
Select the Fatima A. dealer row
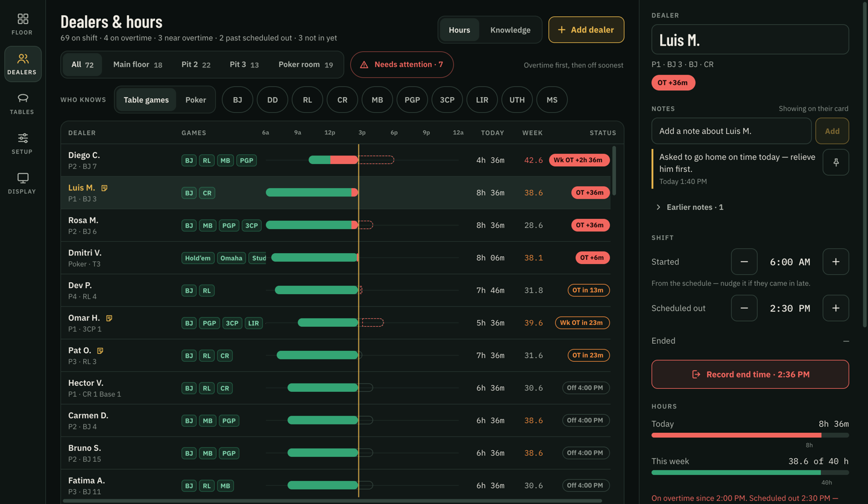coord(336,485)
